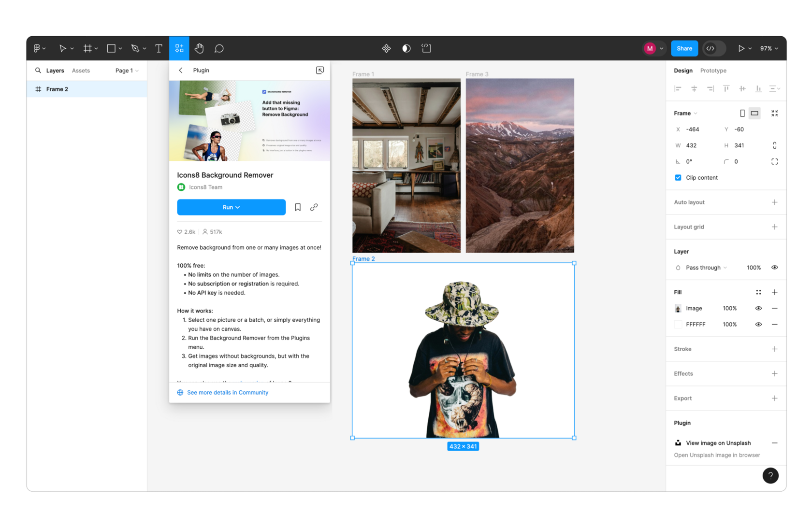The width and height of the screenshot is (812, 527).
Task: Hide the Image fill
Action: 758,309
